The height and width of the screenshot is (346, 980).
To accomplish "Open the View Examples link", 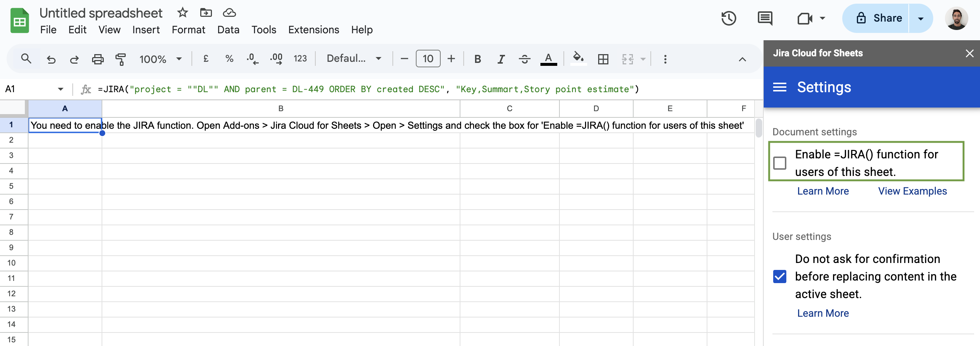I will click(x=912, y=191).
